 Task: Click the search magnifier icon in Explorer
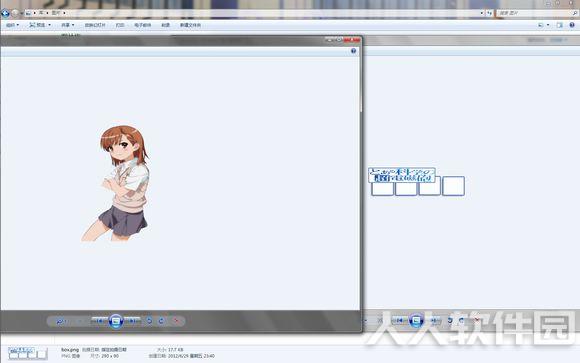(x=575, y=13)
